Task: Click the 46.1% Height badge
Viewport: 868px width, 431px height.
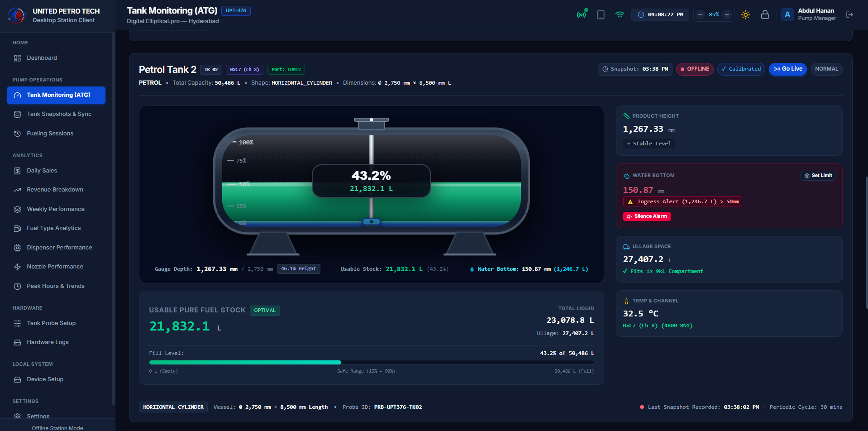Action: (298, 269)
